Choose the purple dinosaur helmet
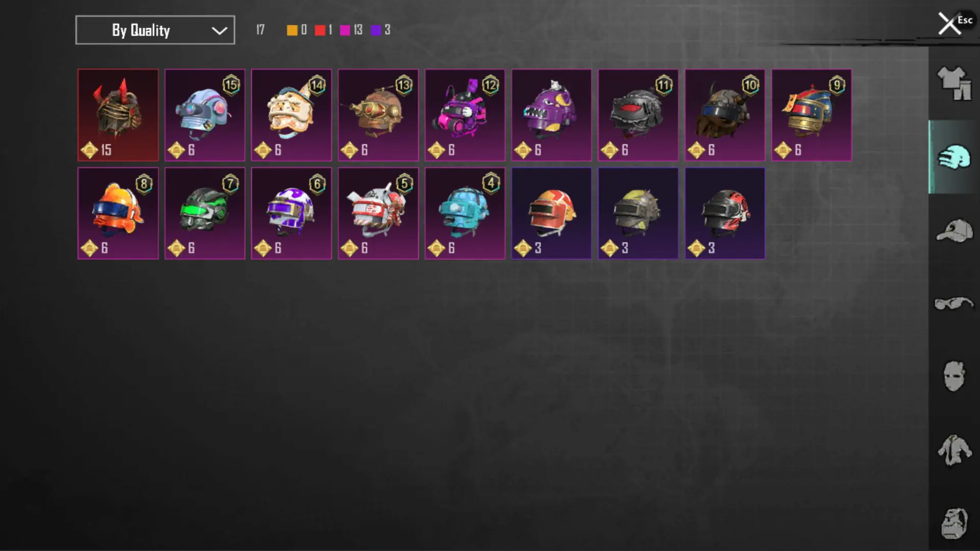This screenshot has height=551, width=980. point(552,115)
